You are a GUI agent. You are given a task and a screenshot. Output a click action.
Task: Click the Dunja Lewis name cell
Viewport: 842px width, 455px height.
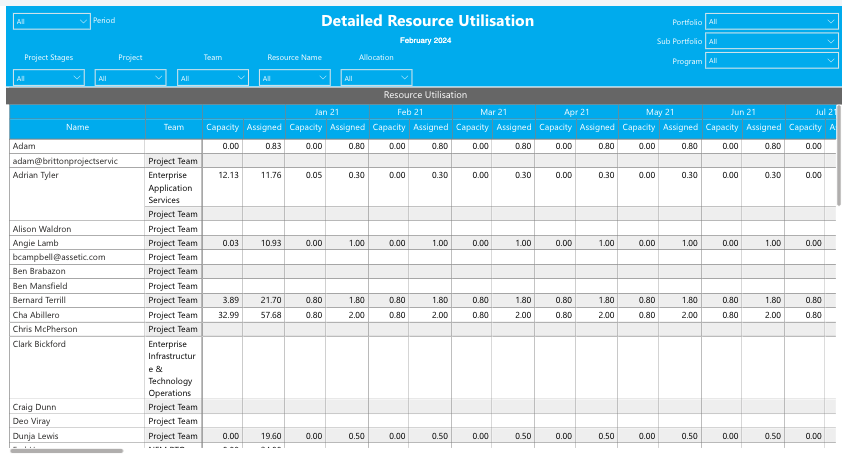point(77,436)
